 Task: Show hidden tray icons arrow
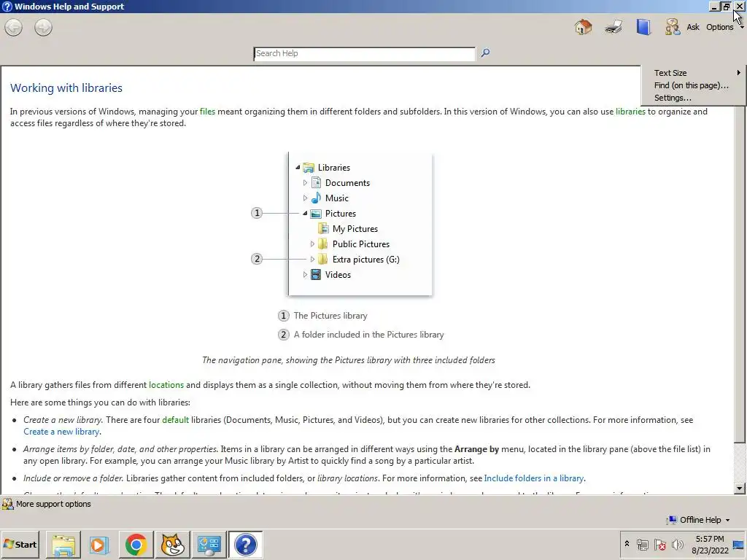pos(627,544)
